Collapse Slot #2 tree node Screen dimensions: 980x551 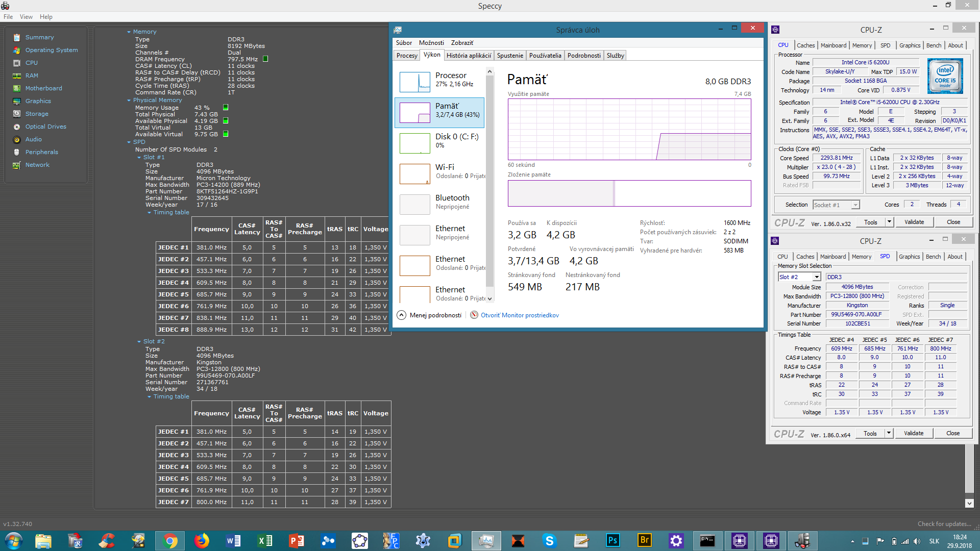click(x=139, y=342)
